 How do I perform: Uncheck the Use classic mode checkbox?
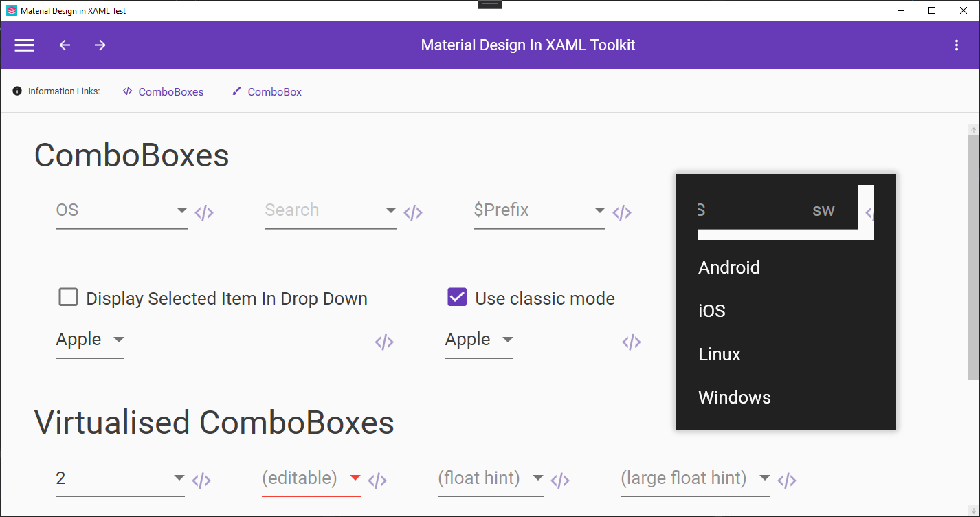pos(456,296)
